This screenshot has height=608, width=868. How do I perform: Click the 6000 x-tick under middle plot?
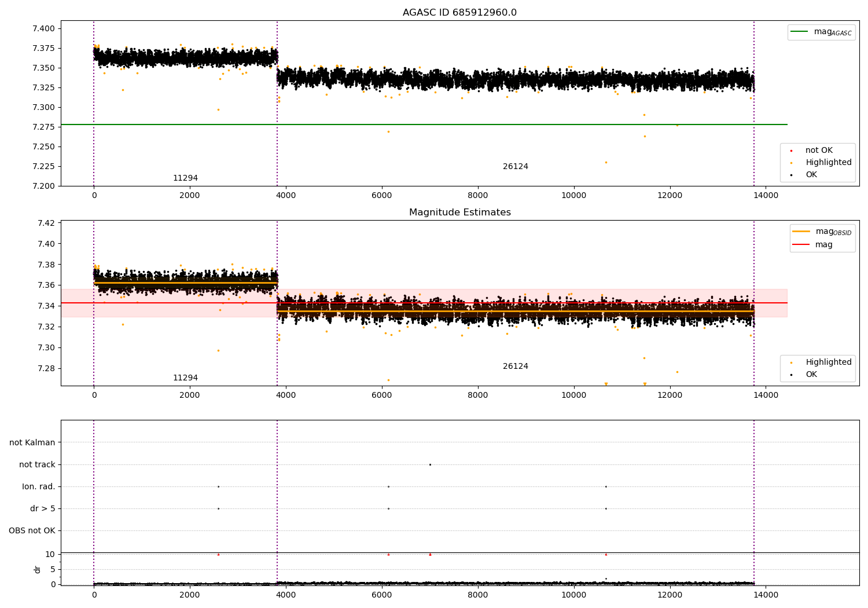382,395
